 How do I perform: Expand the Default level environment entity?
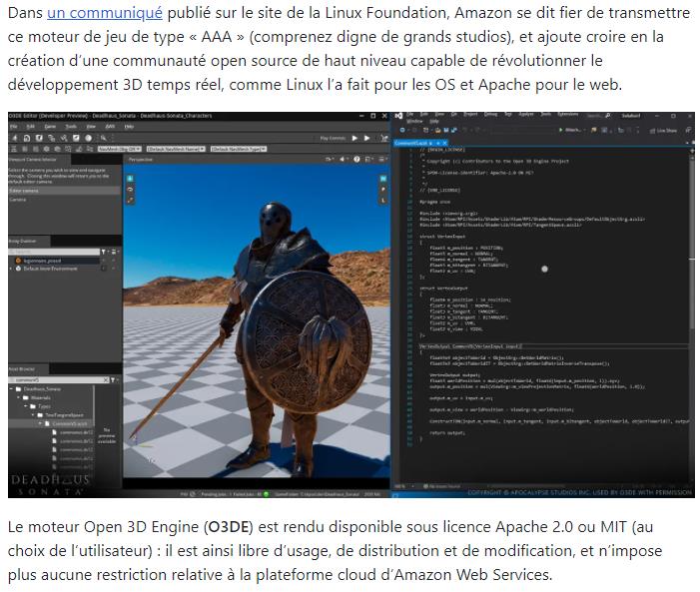coord(11,269)
